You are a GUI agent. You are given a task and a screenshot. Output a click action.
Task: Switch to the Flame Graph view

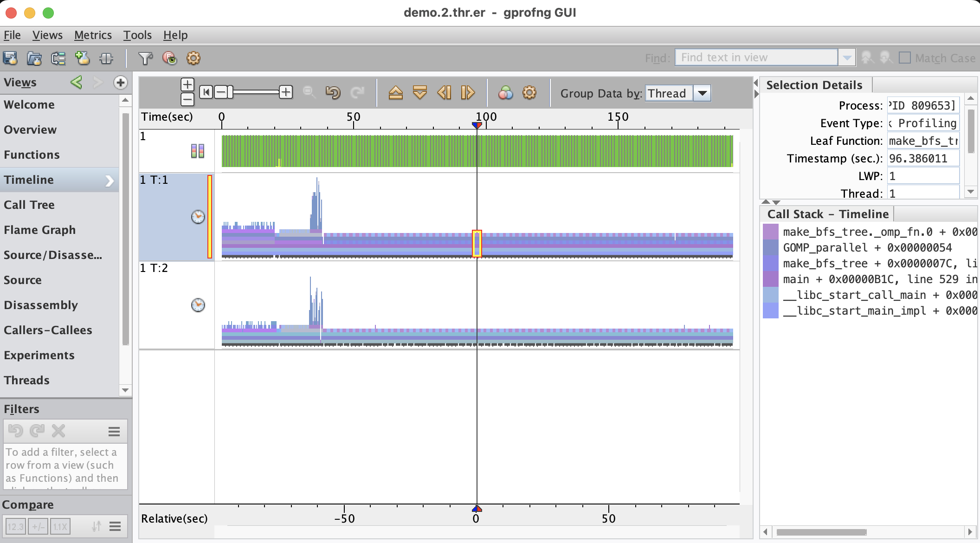point(39,230)
